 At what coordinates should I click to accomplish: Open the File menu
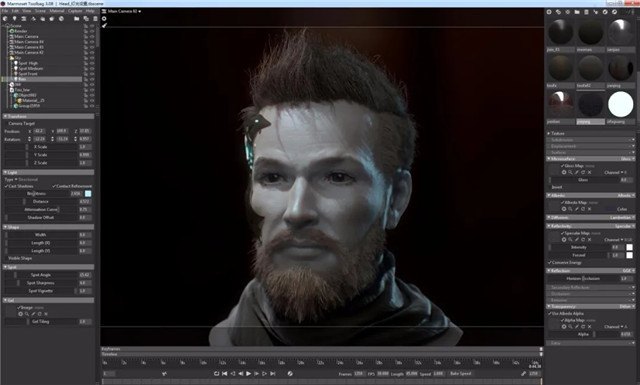tap(4, 11)
